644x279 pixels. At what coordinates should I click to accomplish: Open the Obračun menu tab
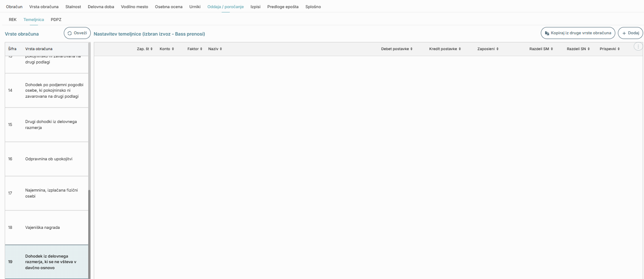click(14, 7)
